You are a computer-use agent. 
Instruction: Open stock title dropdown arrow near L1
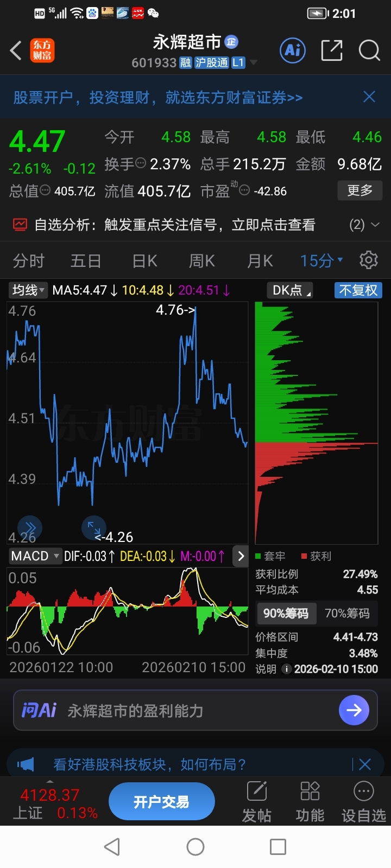[253, 63]
